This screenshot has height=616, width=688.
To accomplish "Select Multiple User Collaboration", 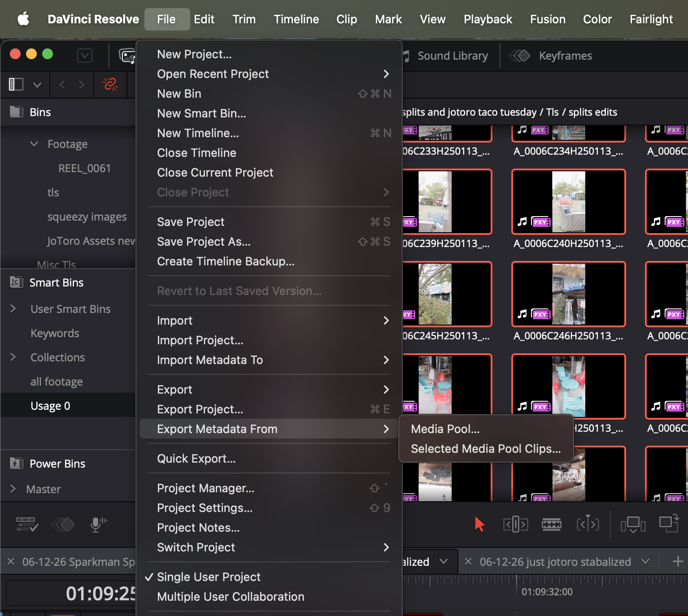I will [x=269, y=597].
